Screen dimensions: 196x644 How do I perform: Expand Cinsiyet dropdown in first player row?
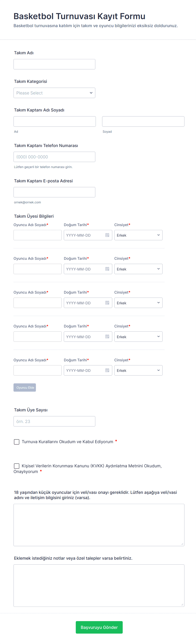point(138,235)
